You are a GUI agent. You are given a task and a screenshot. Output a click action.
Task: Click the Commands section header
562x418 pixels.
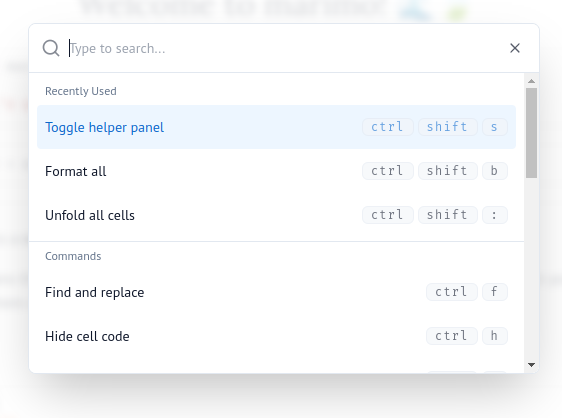73,256
